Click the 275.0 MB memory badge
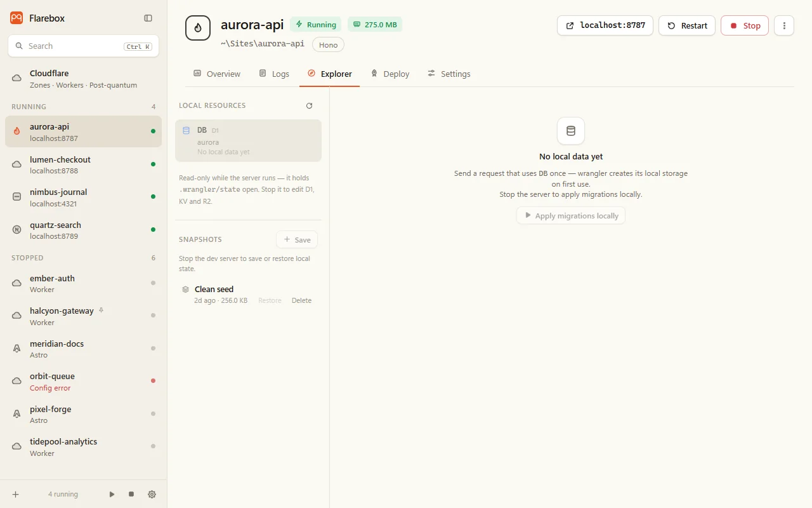Screen dimensions: 812x508 click(x=375, y=25)
